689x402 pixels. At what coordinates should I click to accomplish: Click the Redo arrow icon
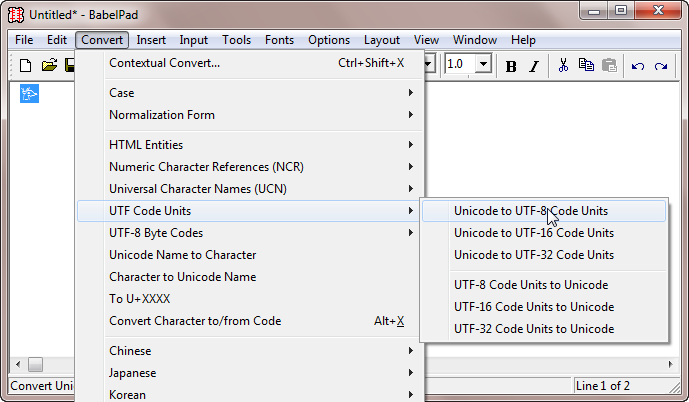point(660,66)
